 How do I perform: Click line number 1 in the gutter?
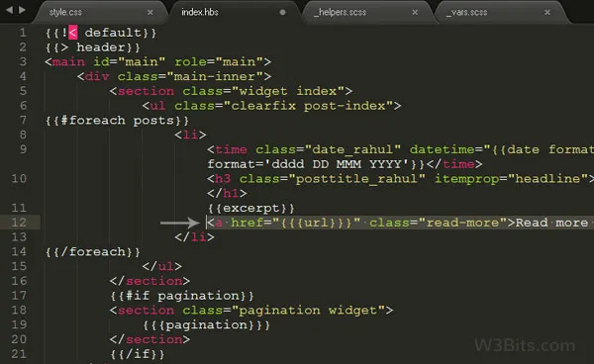click(23, 33)
